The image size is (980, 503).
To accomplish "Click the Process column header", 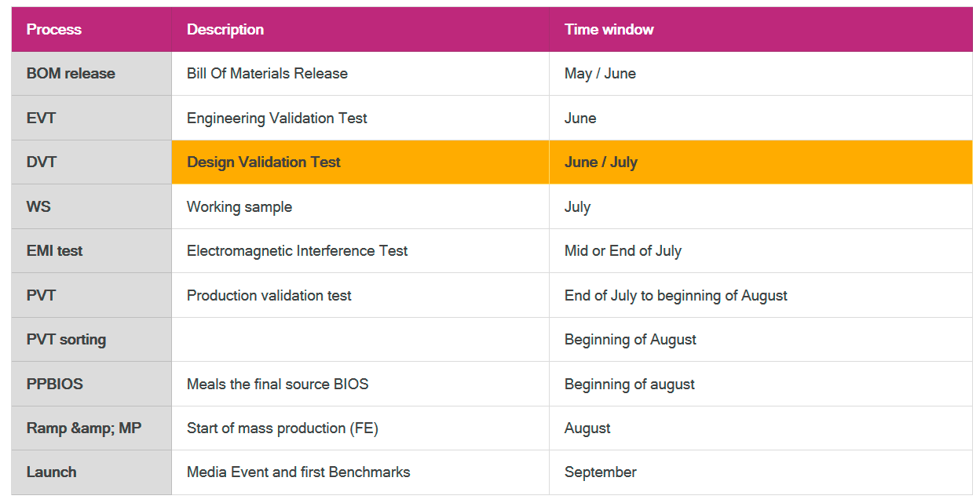I will coord(54,30).
